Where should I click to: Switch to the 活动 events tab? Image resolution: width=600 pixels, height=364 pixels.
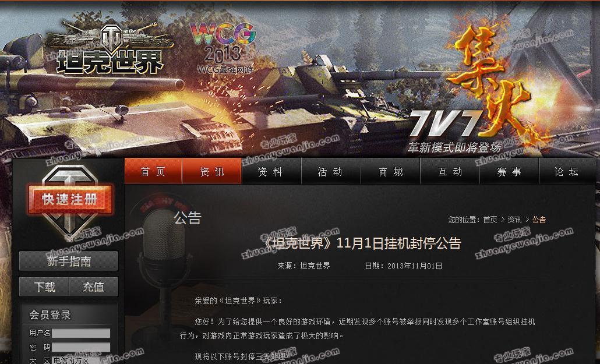(330, 171)
